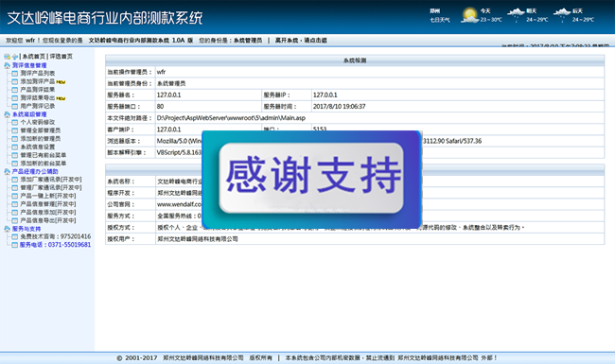This screenshot has height=364, width=615.
Task: Click the system title 文达岭峰电商行业内部测款系统
Action: (x=105, y=18)
